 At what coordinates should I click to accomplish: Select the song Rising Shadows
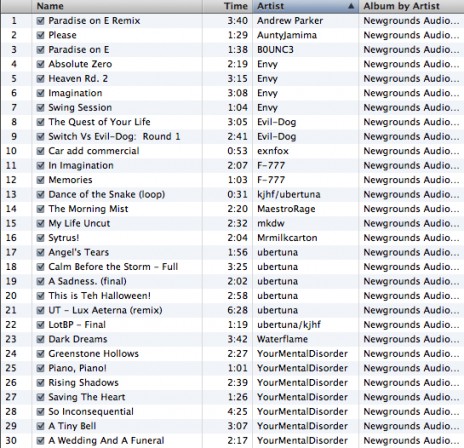[83, 383]
